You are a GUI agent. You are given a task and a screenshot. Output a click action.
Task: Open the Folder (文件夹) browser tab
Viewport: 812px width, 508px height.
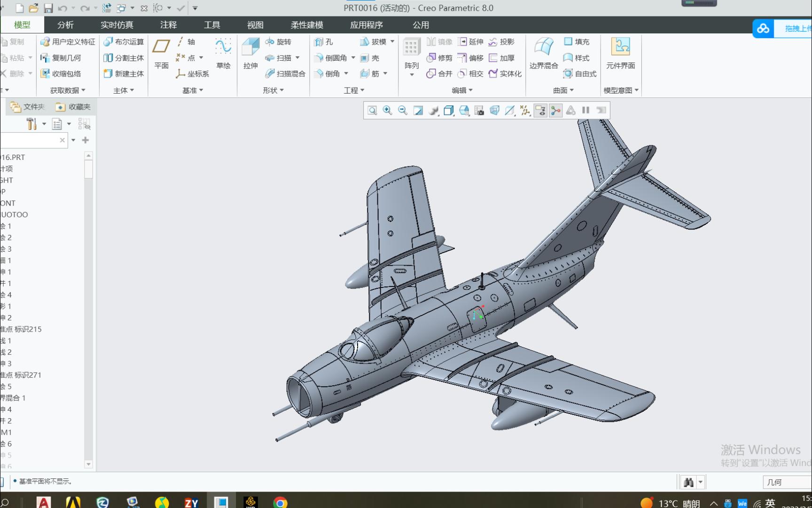[x=27, y=107]
